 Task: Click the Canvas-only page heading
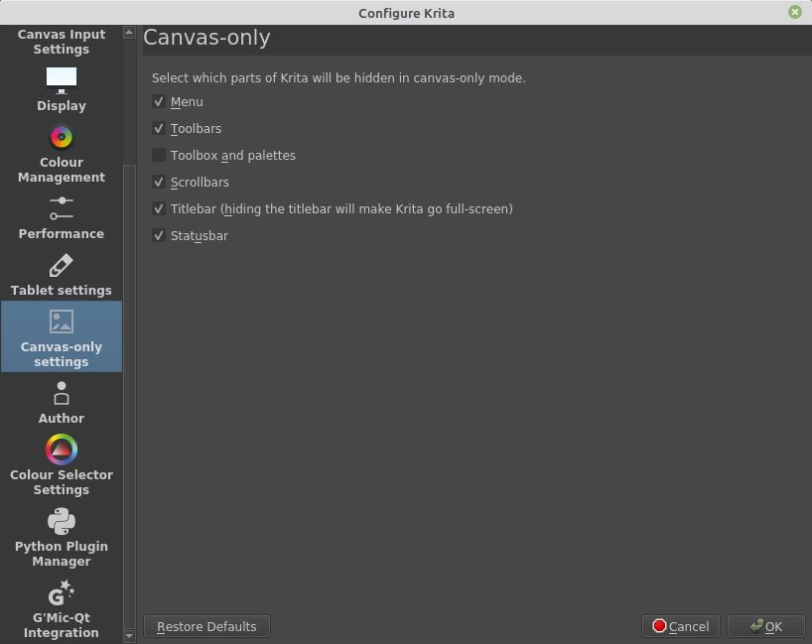click(x=206, y=38)
